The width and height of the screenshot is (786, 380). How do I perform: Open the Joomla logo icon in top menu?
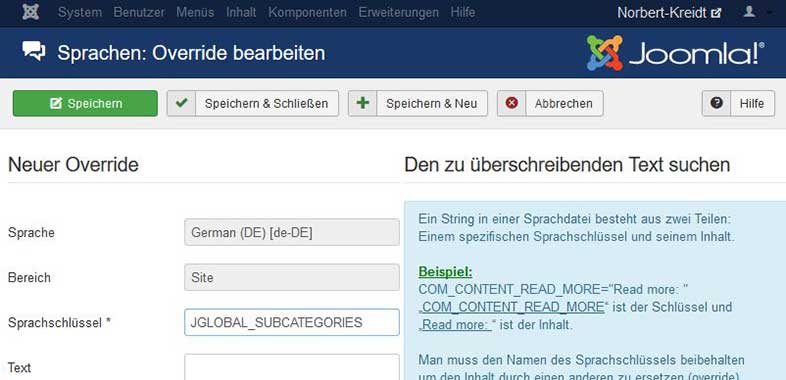31,12
